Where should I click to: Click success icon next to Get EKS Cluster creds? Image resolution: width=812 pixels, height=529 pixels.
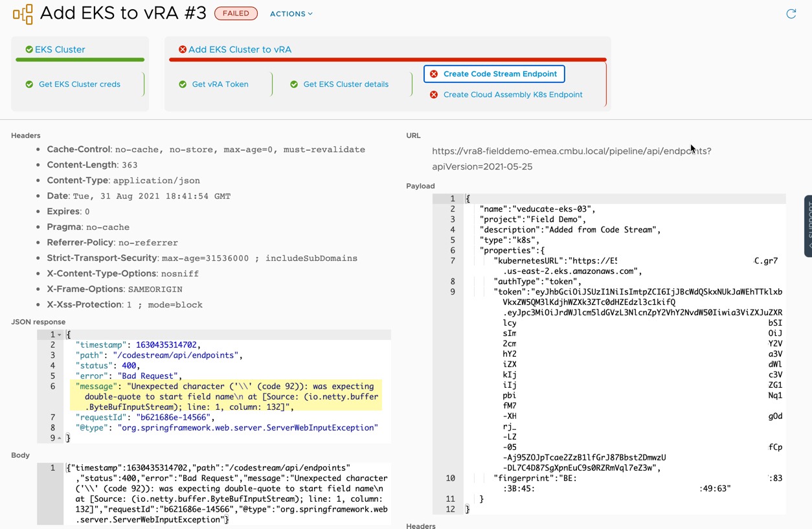point(29,84)
